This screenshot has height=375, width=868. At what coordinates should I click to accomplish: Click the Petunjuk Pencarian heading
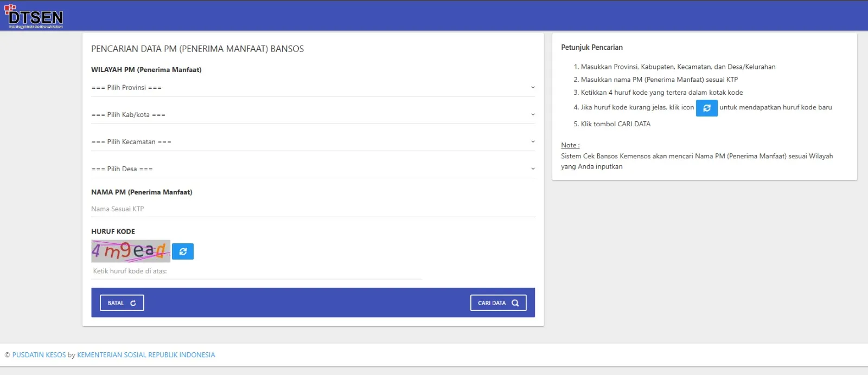(592, 48)
